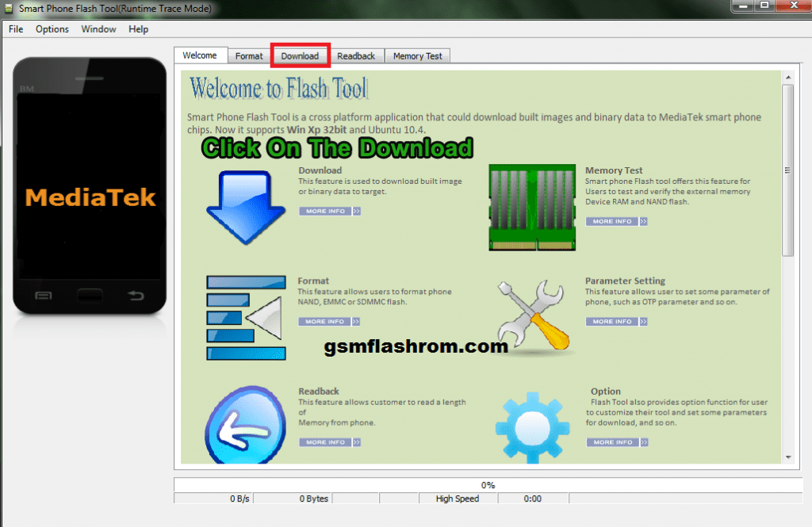This screenshot has width=812, height=527.
Task: Click MORE INFO under Memory Test description
Action: pyautogui.click(x=616, y=222)
